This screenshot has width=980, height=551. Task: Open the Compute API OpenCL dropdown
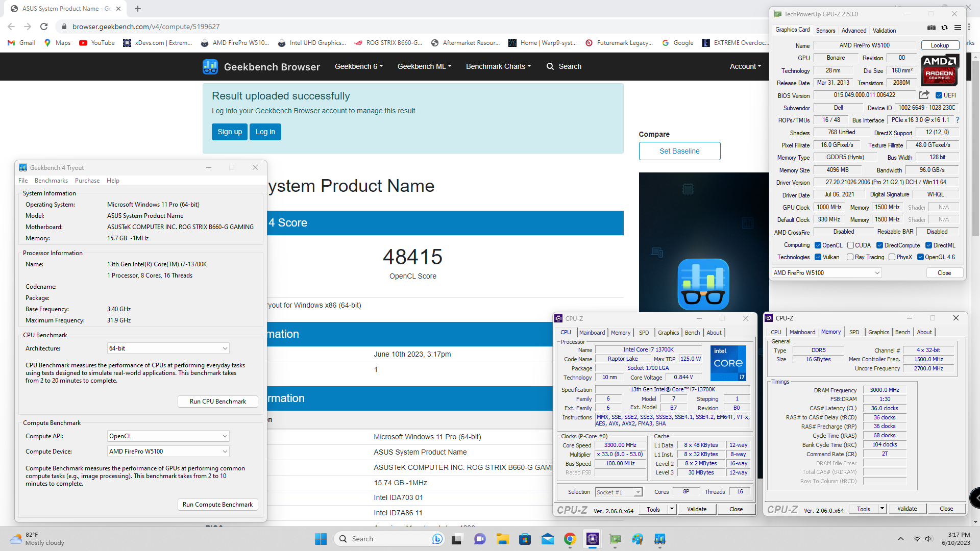(x=168, y=436)
